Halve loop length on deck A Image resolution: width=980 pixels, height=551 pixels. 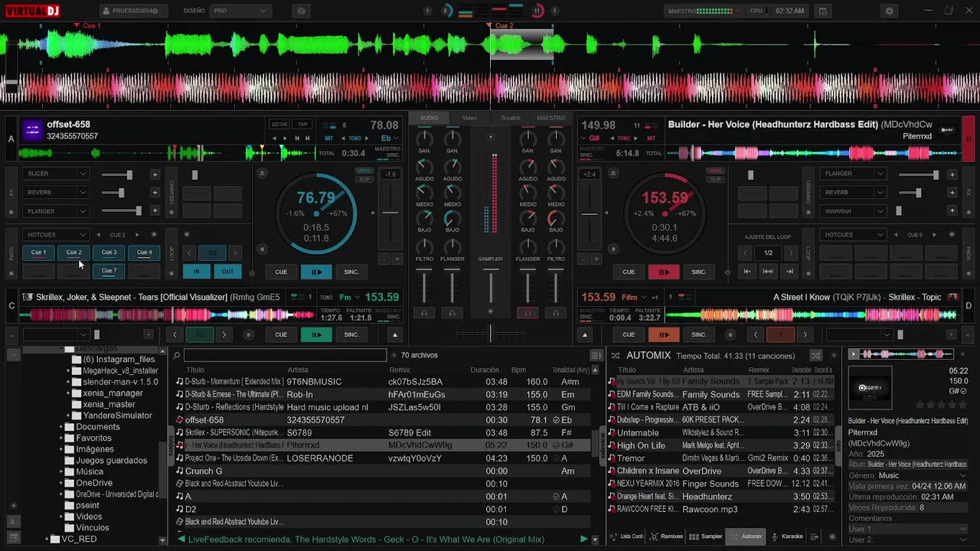pos(191,253)
